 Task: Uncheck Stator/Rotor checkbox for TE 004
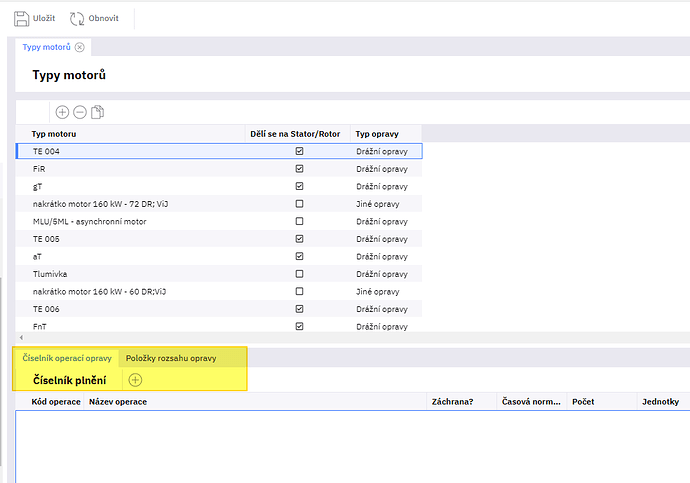click(x=299, y=151)
